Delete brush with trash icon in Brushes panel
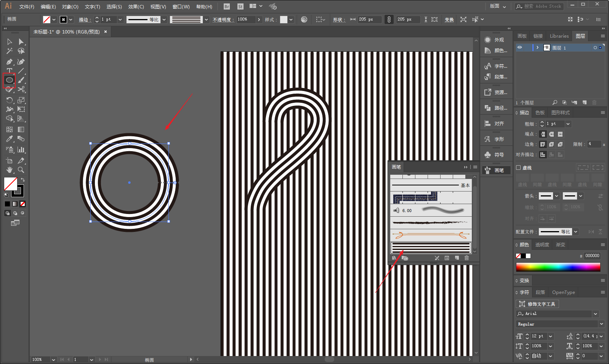This screenshot has height=364, width=609. click(x=466, y=258)
